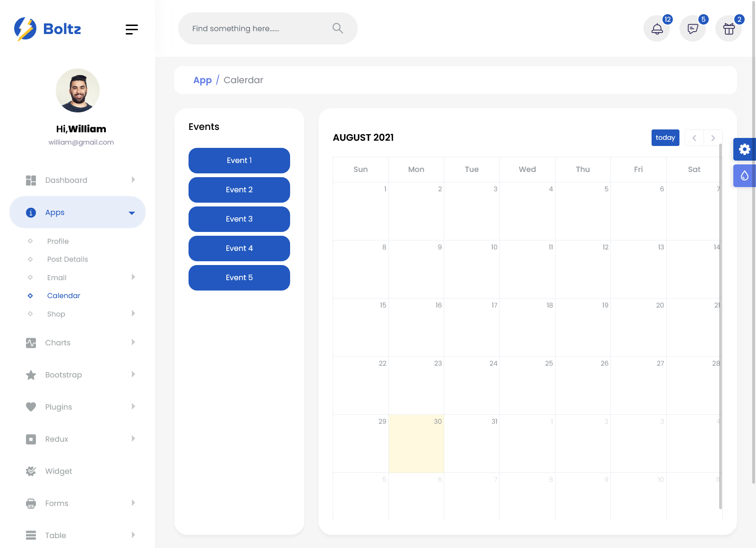Open the theme color droplet panel

pyautogui.click(x=745, y=176)
